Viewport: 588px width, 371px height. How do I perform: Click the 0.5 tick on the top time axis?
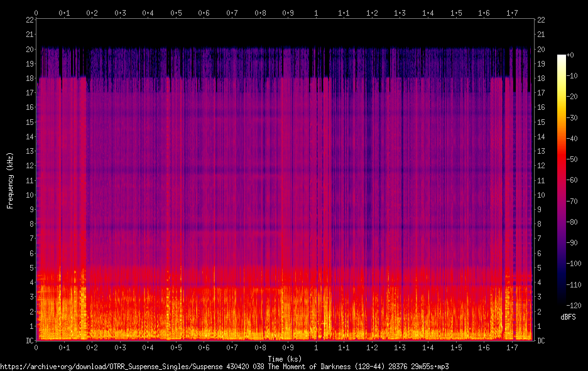pyautogui.click(x=176, y=13)
